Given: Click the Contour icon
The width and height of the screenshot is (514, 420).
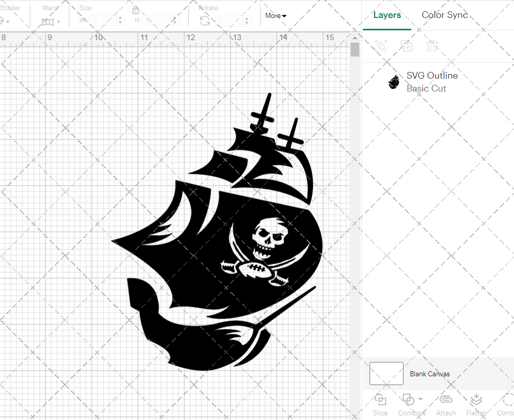Looking at the screenshot, I should [x=507, y=400].
